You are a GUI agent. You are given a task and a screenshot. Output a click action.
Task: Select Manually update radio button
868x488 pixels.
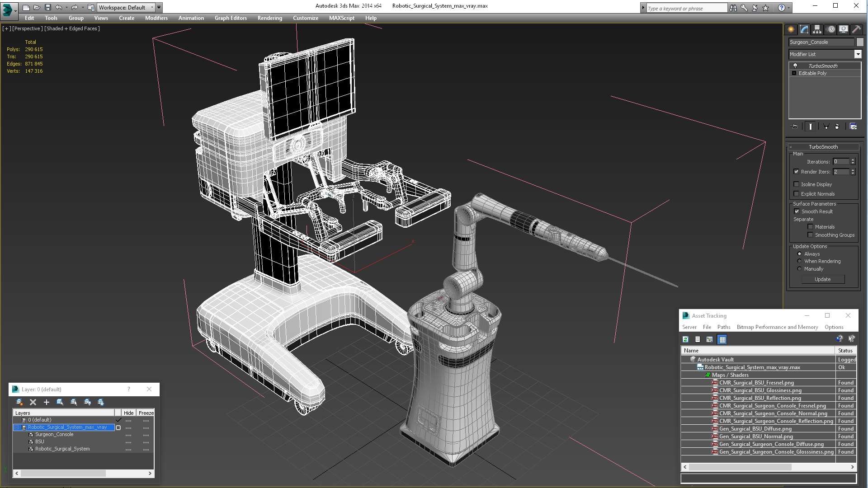pyautogui.click(x=799, y=269)
